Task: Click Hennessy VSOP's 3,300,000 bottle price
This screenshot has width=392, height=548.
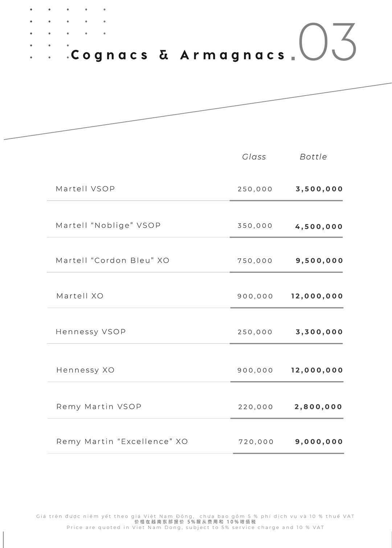Action: pyautogui.click(x=319, y=332)
